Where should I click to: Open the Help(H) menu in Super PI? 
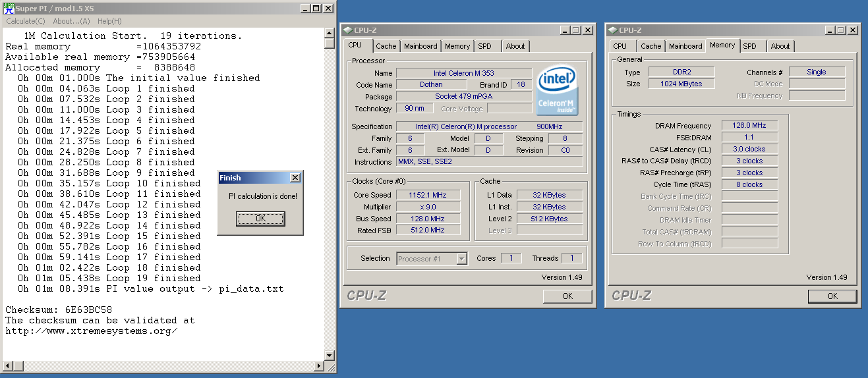click(x=109, y=21)
